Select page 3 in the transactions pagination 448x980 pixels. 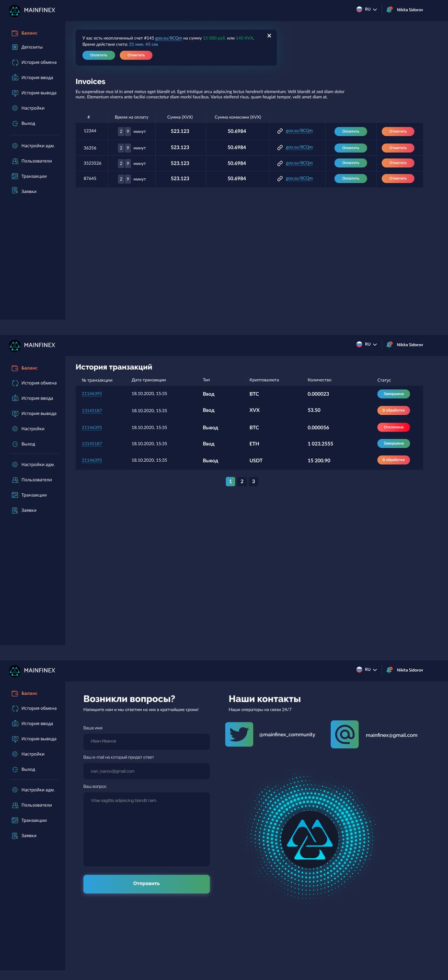(253, 481)
